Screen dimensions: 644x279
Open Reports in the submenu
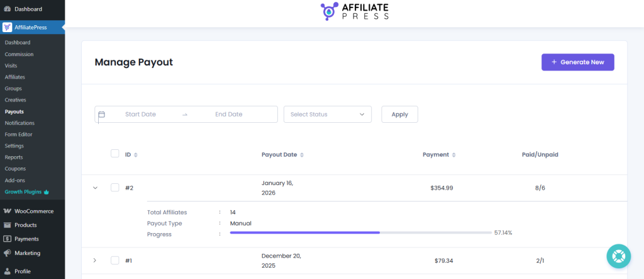pos(14,157)
